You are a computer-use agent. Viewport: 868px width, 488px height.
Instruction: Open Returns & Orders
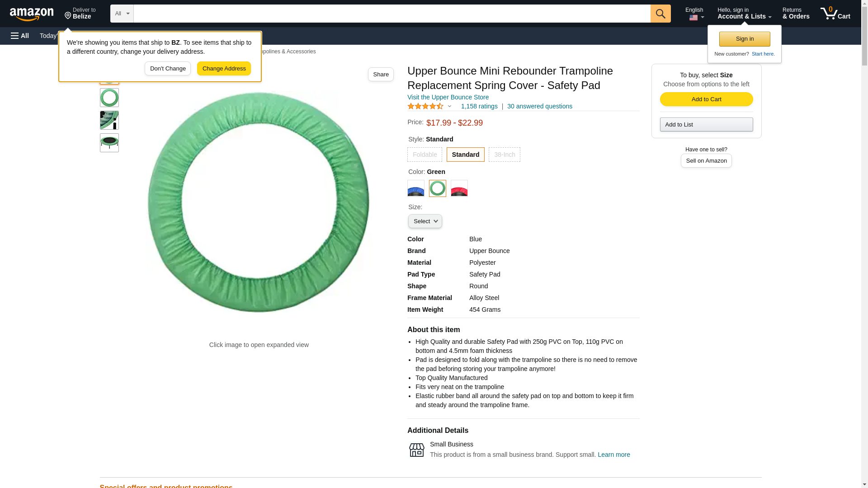(x=796, y=14)
